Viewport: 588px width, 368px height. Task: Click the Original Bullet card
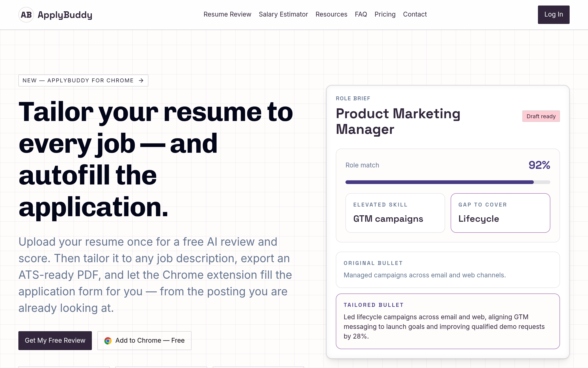click(448, 270)
